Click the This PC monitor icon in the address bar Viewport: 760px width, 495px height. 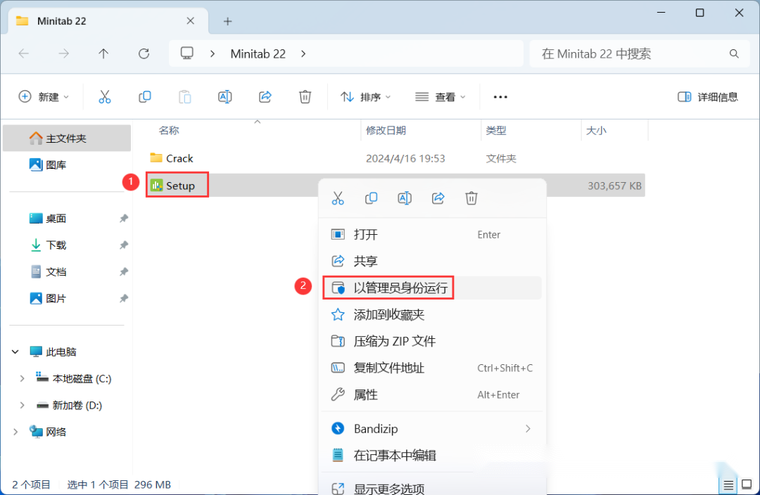click(x=187, y=53)
